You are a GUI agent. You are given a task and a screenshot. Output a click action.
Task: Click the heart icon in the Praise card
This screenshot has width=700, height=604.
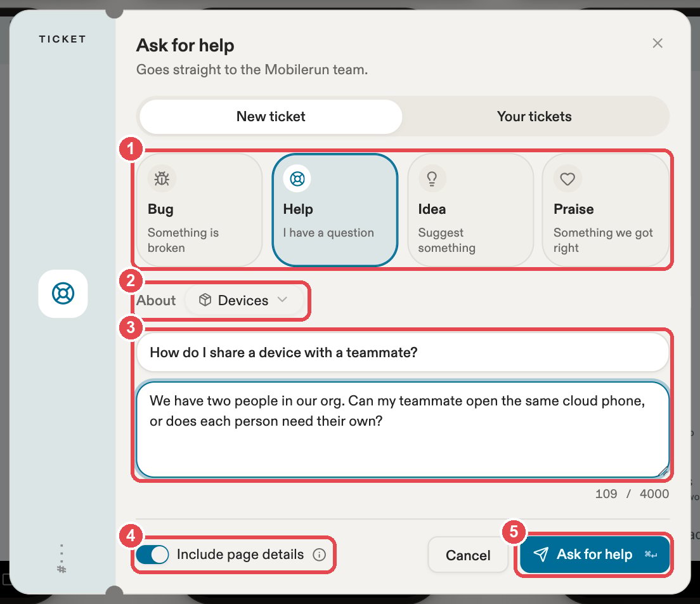(x=567, y=179)
